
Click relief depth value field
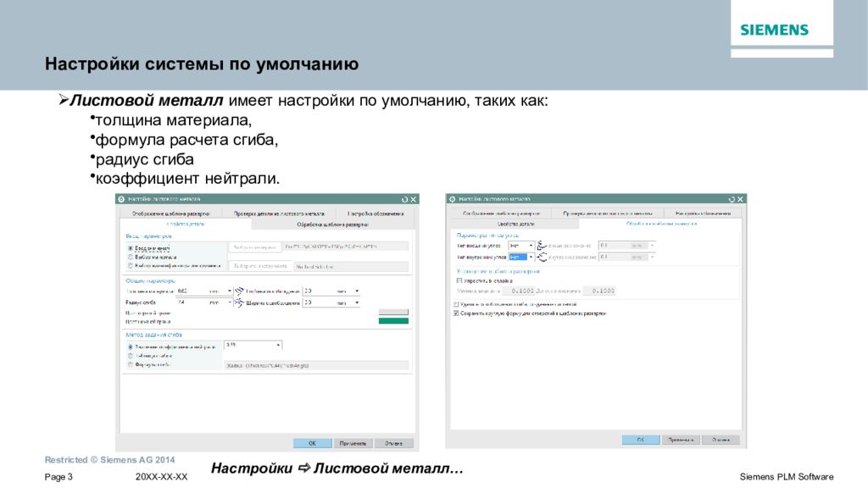pyautogui.click(x=318, y=291)
